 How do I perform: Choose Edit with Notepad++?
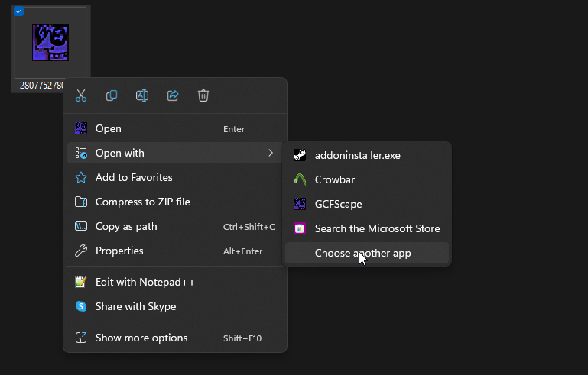tap(145, 282)
